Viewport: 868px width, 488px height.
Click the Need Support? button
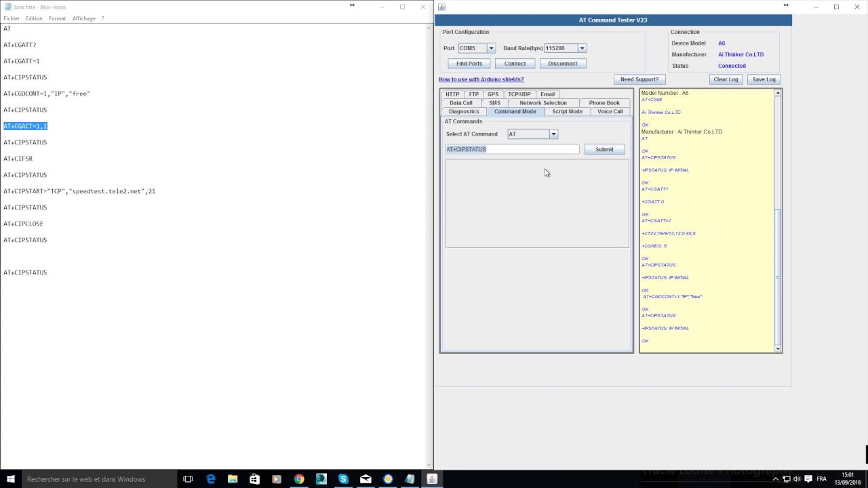tap(639, 79)
